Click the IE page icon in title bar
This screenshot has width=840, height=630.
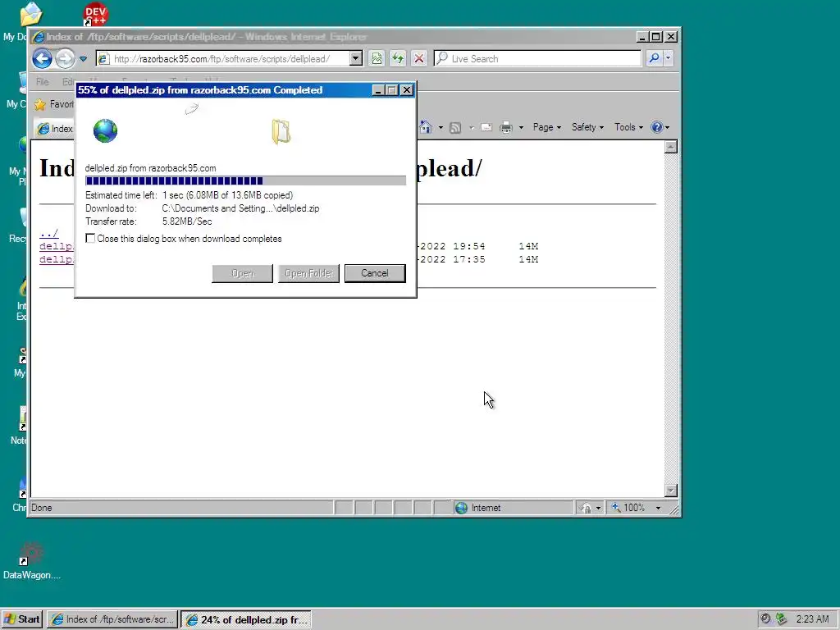[38, 37]
